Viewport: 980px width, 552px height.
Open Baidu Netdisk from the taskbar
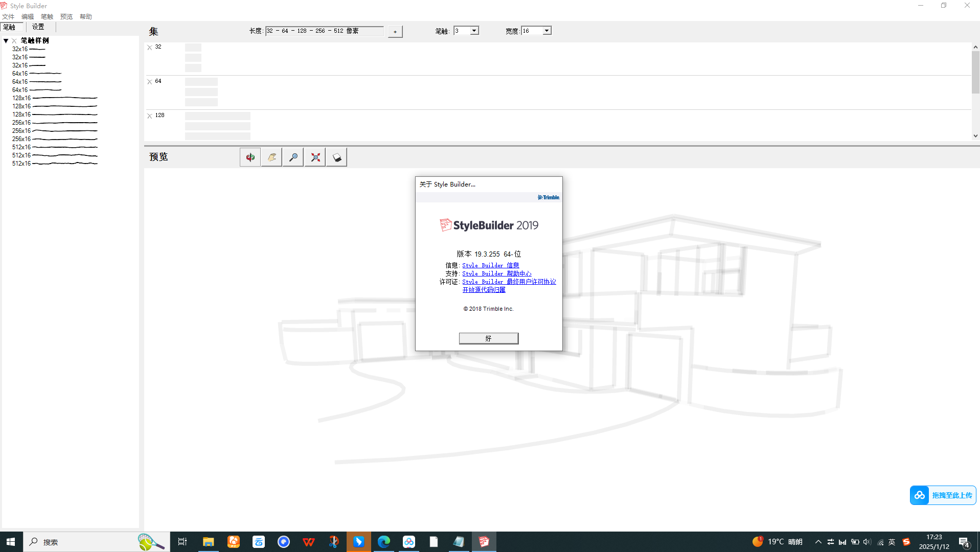[409, 542]
